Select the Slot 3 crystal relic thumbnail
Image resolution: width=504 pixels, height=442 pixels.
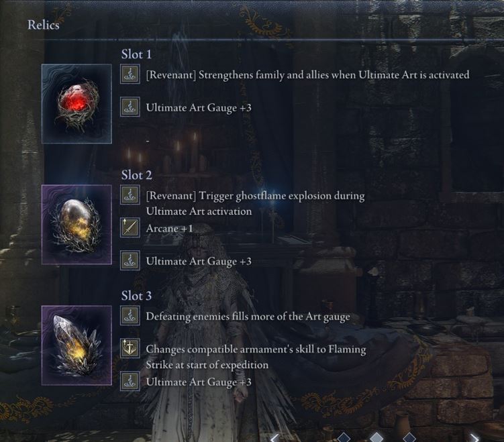[x=77, y=345]
